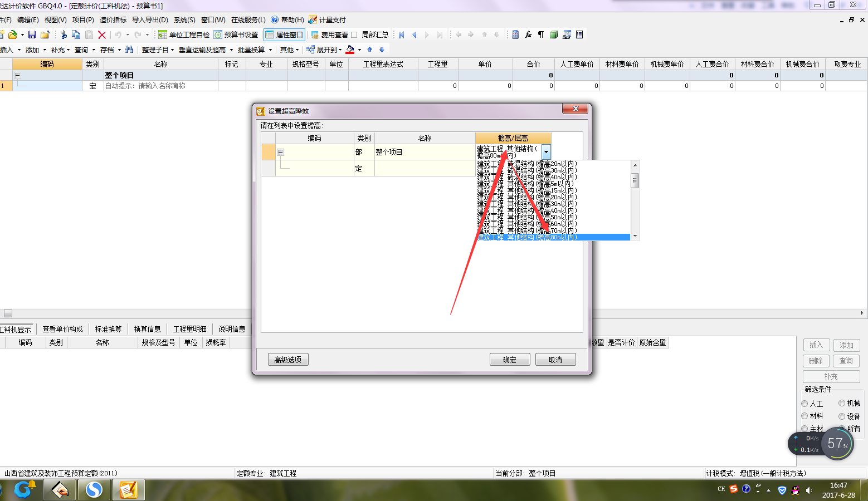Screen dimensions: 868x501
Task: Click the binoculars find icon
Action: coord(129,50)
